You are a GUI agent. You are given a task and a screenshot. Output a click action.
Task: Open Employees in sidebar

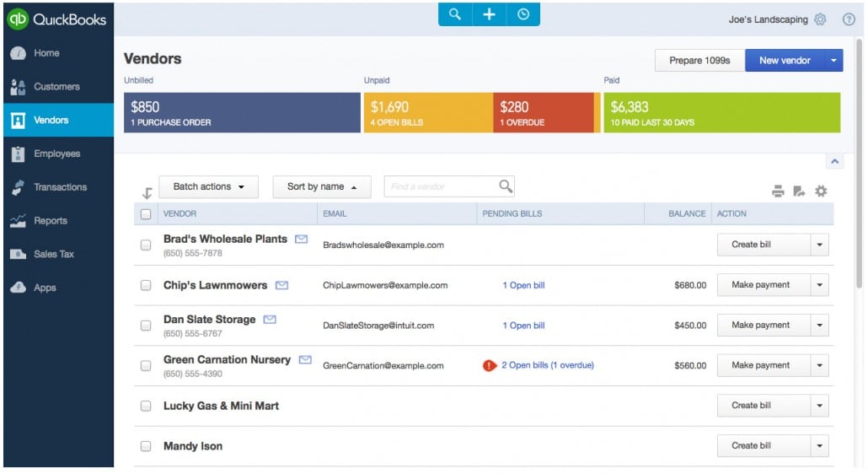click(58, 154)
